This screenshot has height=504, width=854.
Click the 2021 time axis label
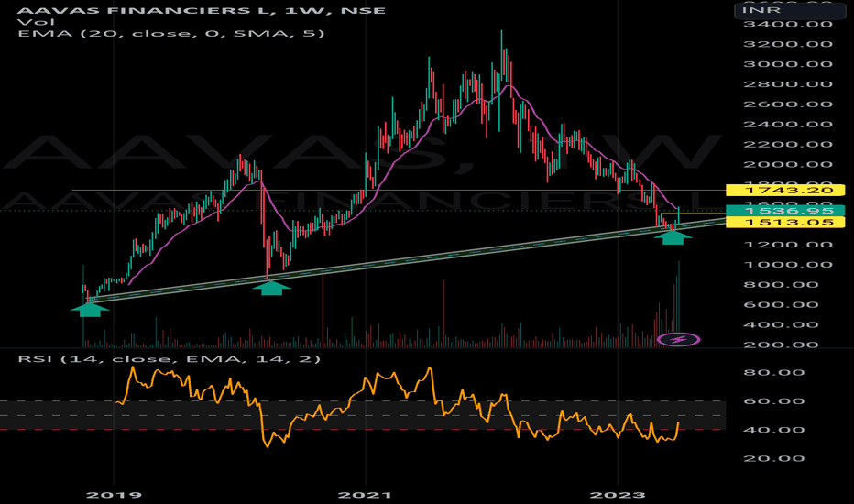click(365, 495)
